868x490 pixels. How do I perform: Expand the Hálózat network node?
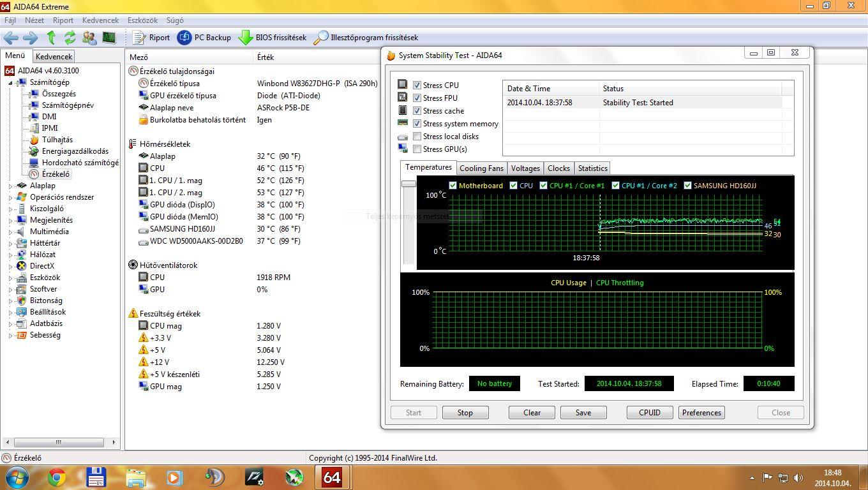pyautogui.click(x=11, y=255)
